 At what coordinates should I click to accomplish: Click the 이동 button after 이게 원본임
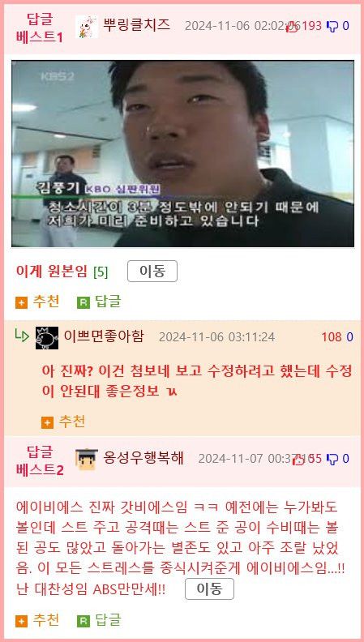[152, 272]
